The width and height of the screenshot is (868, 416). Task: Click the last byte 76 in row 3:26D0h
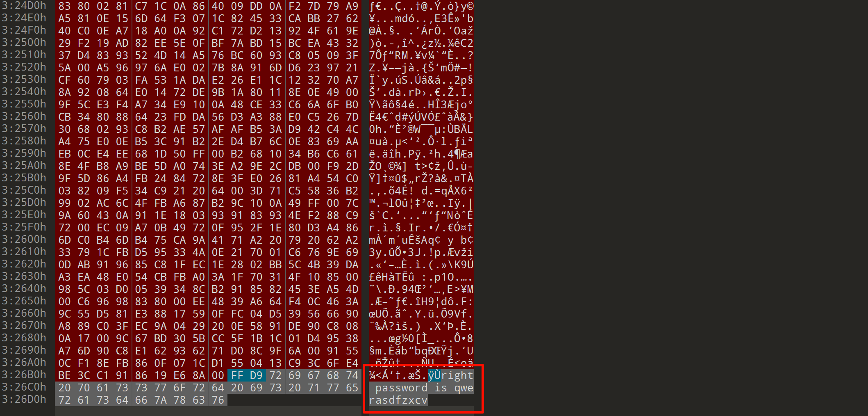click(218, 400)
